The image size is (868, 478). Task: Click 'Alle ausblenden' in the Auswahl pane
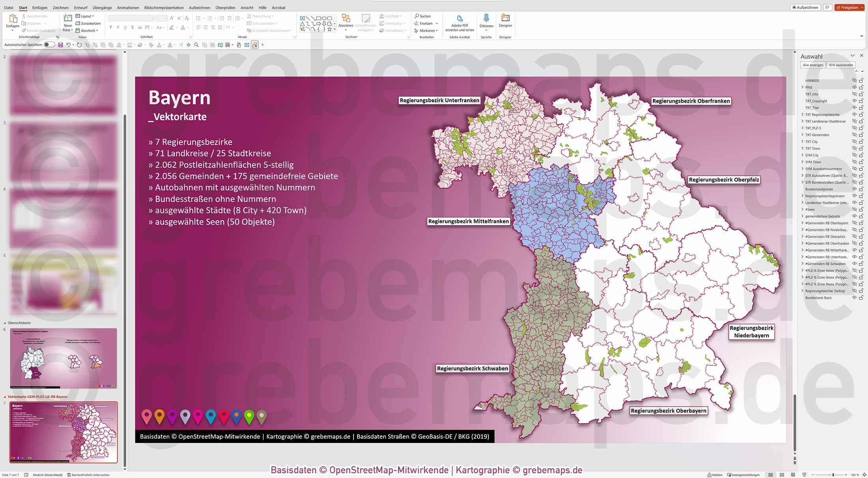click(x=841, y=65)
